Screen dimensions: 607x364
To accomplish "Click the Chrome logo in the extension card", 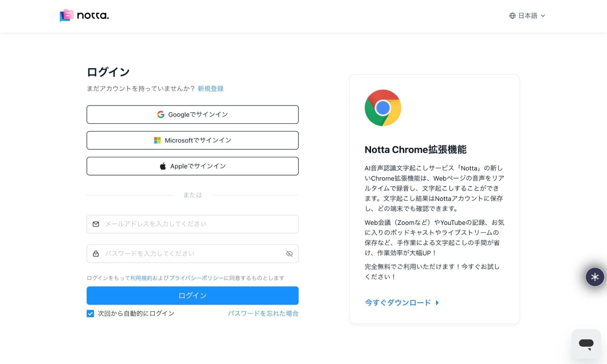I will click(x=383, y=108).
